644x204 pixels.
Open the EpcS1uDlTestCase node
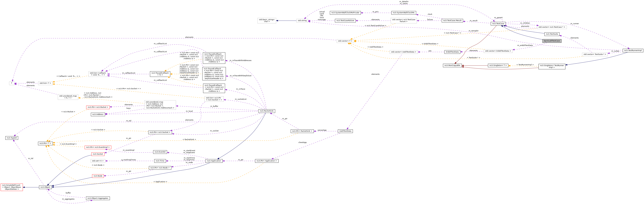click(x=552, y=41)
